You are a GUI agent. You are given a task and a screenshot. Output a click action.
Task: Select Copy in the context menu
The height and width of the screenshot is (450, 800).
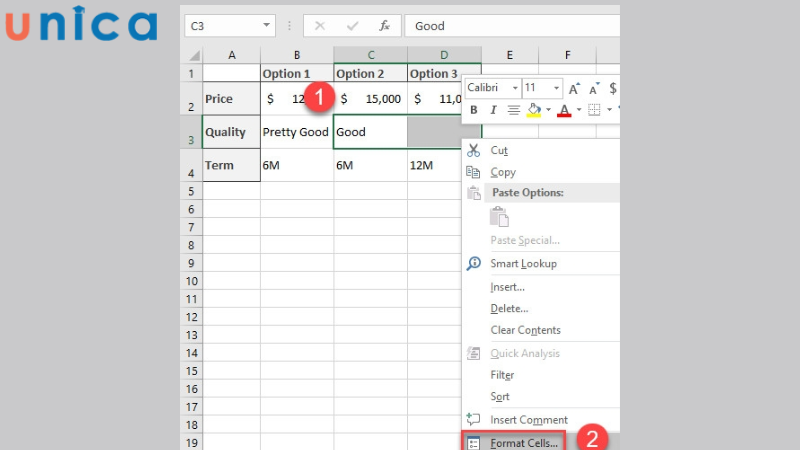click(503, 172)
